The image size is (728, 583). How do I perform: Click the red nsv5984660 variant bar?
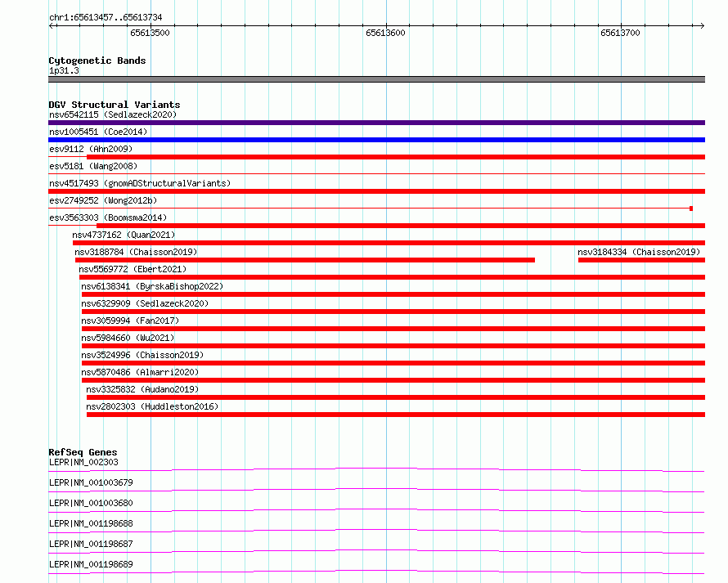[393, 346]
